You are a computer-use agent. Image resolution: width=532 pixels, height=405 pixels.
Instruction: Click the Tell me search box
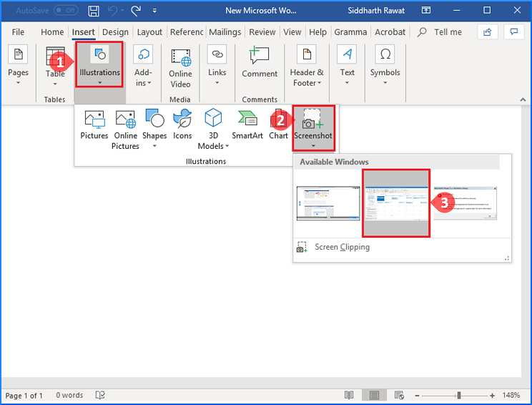(x=440, y=32)
